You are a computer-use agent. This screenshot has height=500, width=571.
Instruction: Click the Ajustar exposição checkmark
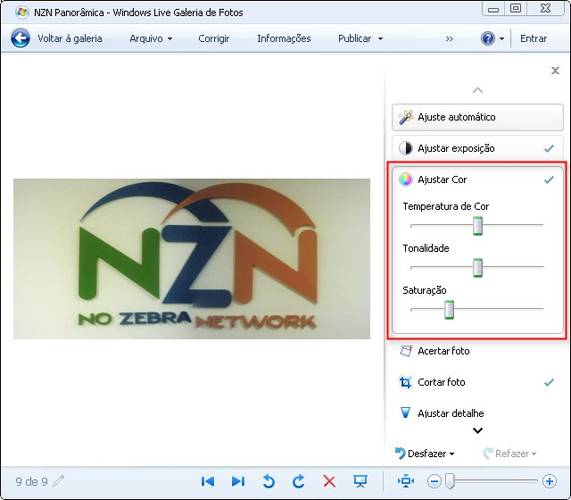tap(549, 148)
